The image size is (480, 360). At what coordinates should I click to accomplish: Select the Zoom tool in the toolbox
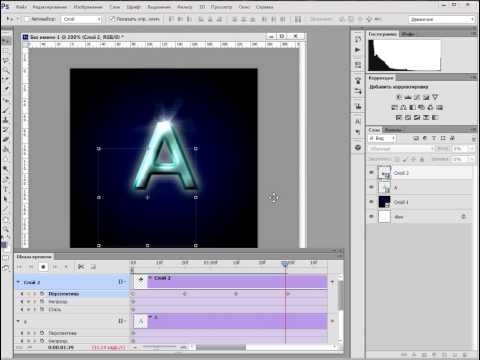[x=6, y=229]
